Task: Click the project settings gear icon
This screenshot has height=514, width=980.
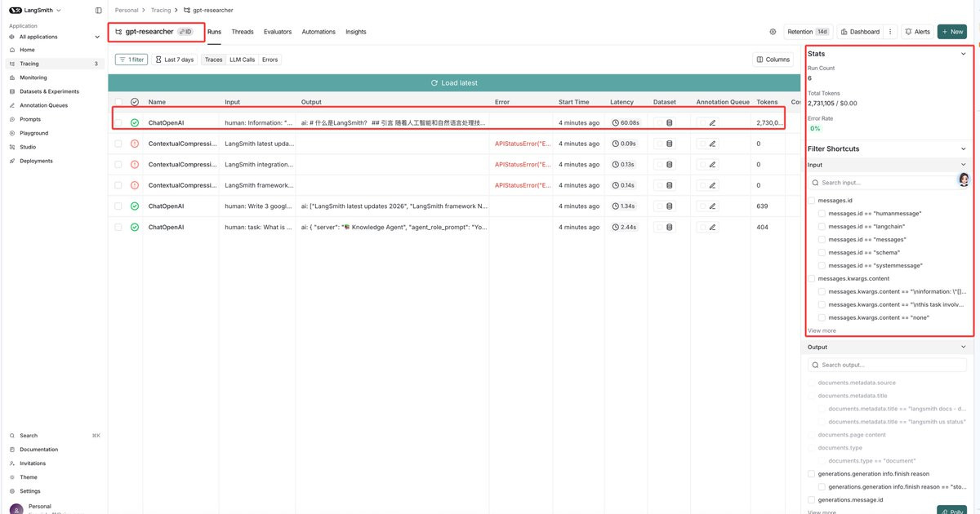Action: coord(773,32)
